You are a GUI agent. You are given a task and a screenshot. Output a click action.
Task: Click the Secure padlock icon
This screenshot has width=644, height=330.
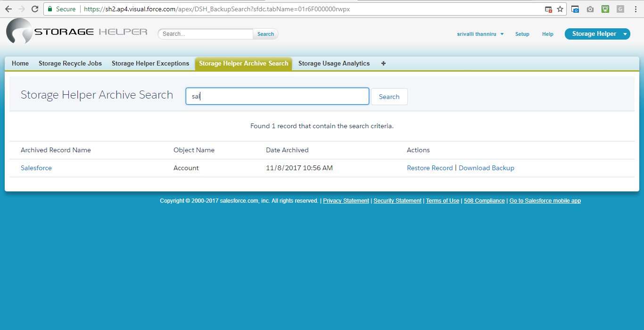50,9
